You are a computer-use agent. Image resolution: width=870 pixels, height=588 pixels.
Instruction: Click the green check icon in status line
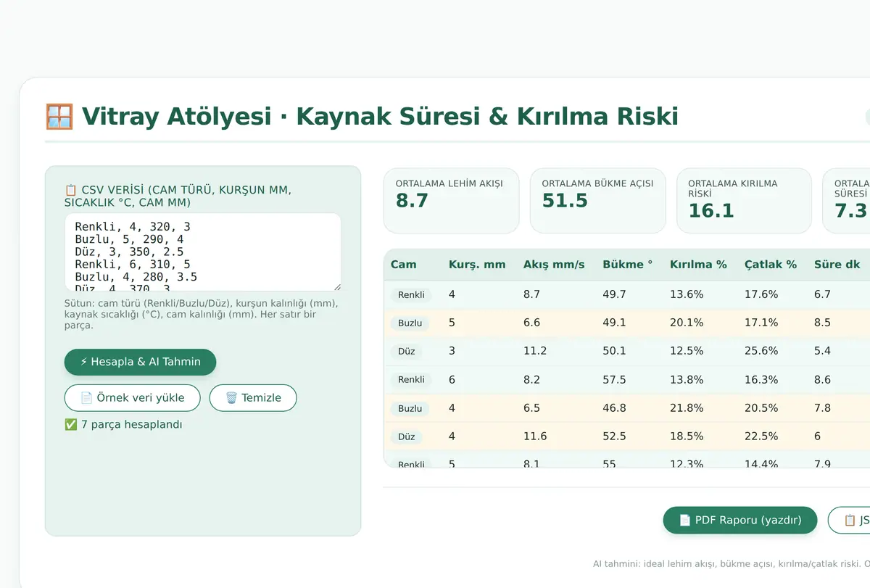(x=70, y=424)
